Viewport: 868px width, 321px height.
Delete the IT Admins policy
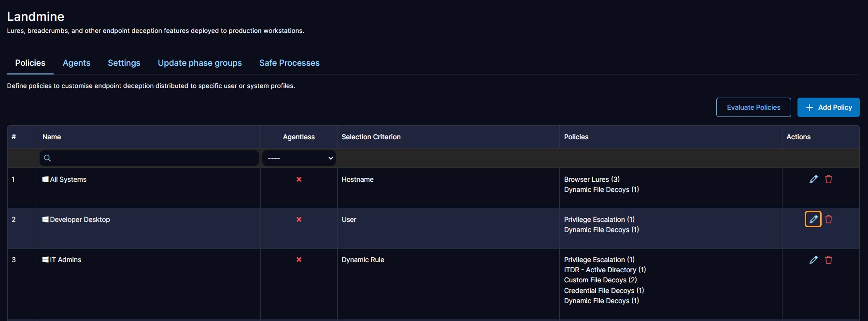(828, 260)
